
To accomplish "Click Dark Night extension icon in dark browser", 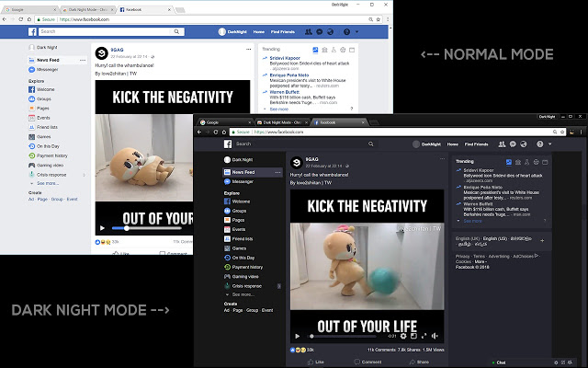I will (571, 132).
